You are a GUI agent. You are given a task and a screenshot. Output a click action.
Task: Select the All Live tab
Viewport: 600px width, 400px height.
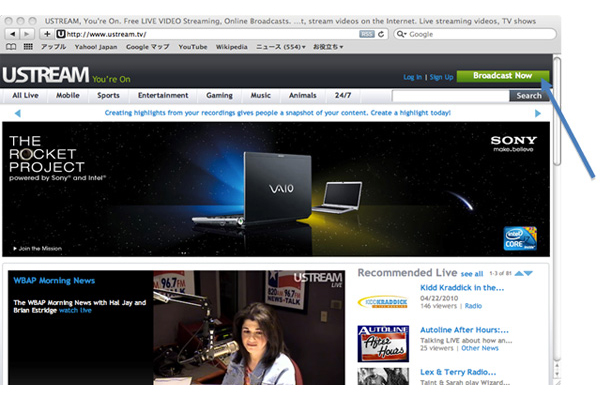(x=25, y=95)
